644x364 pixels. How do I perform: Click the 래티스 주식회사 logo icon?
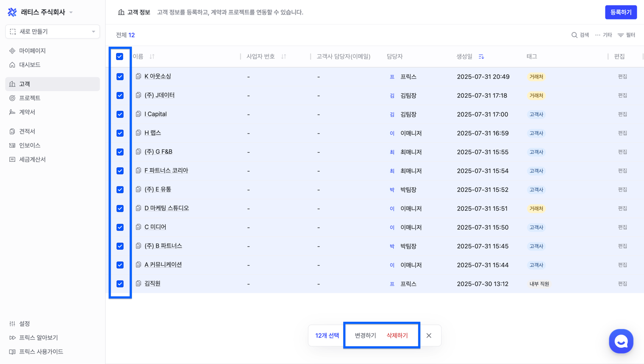click(x=12, y=12)
